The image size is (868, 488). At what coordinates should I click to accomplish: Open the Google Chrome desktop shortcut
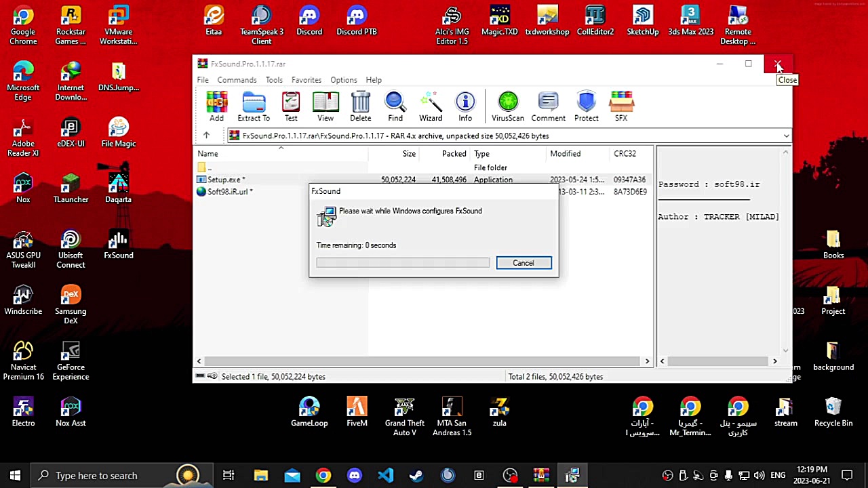coord(23,26)
